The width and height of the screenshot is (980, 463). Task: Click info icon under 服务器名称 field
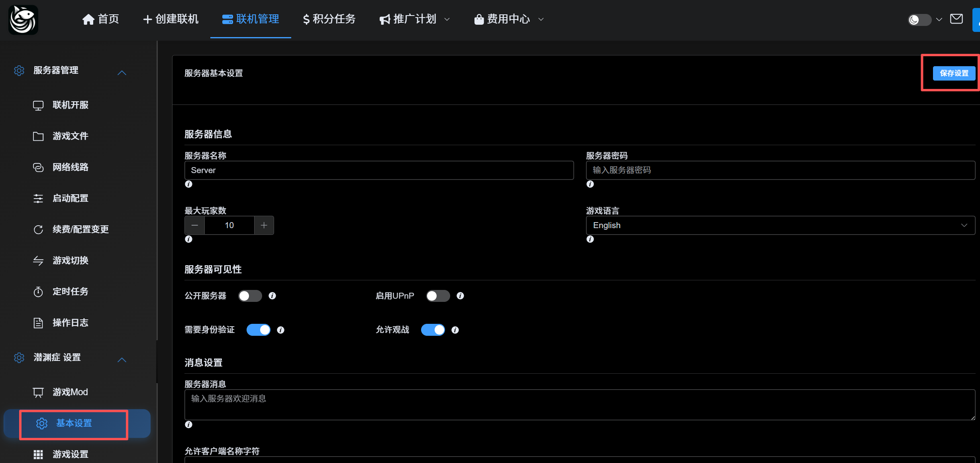pos(188,184)
